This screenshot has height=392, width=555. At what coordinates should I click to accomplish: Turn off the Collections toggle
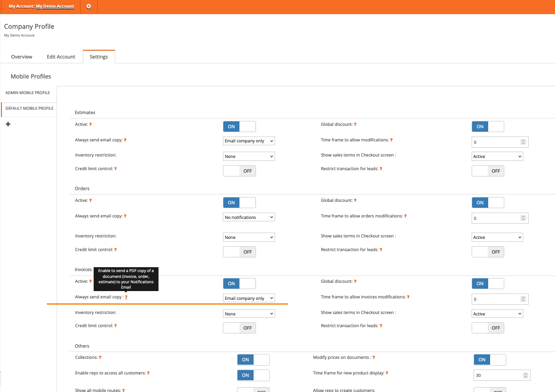[x=253, y=360]
